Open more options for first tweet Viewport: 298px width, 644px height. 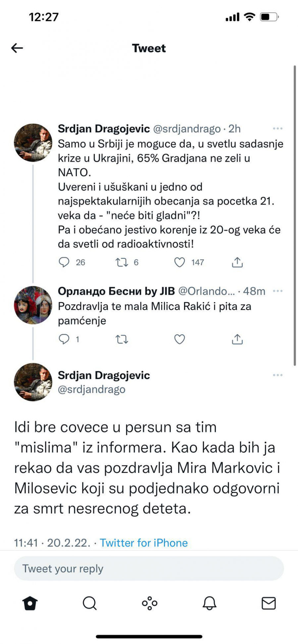point(277,128)
